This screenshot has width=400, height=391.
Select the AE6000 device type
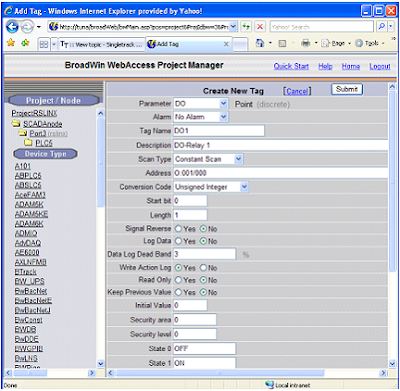[27, 252]
